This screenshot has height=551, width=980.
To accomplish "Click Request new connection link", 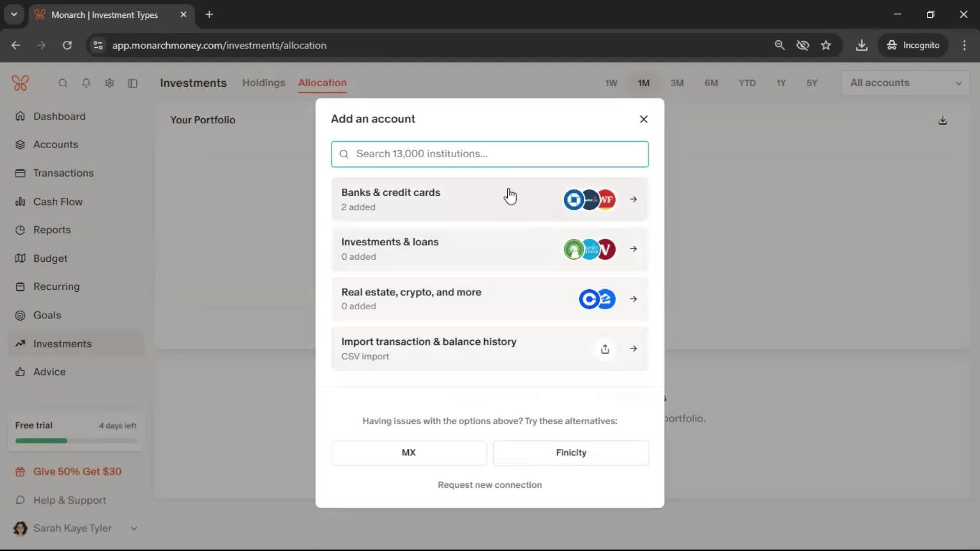I will point(489,485).
